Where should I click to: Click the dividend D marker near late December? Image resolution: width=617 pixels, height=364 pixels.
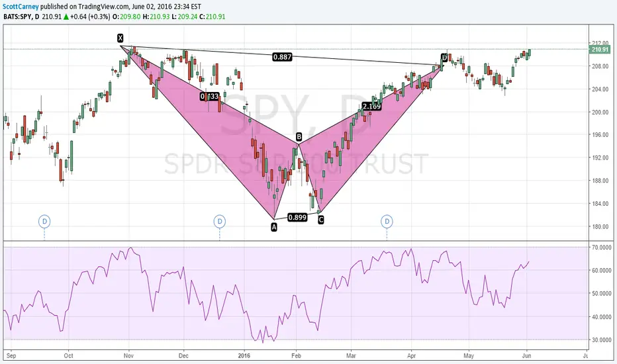pyautogui.click(x=220, y=221)
